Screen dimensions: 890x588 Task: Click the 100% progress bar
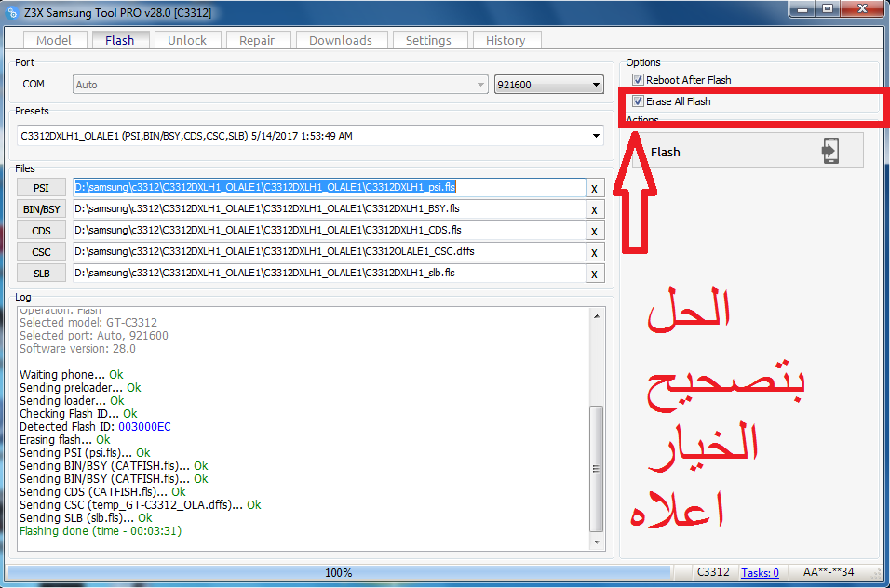339,573
